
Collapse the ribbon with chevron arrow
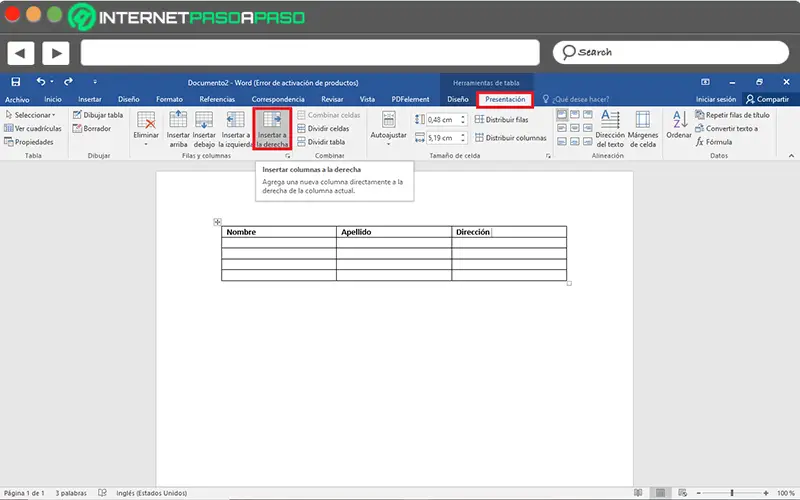click(791, 156)
